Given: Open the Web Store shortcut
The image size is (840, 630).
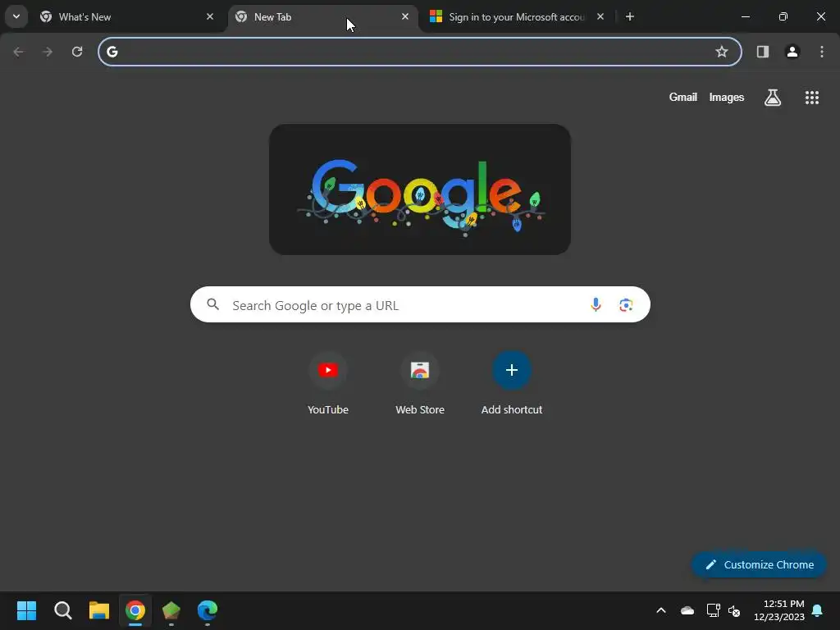Looking at the screenshot, I should [420, 383].
